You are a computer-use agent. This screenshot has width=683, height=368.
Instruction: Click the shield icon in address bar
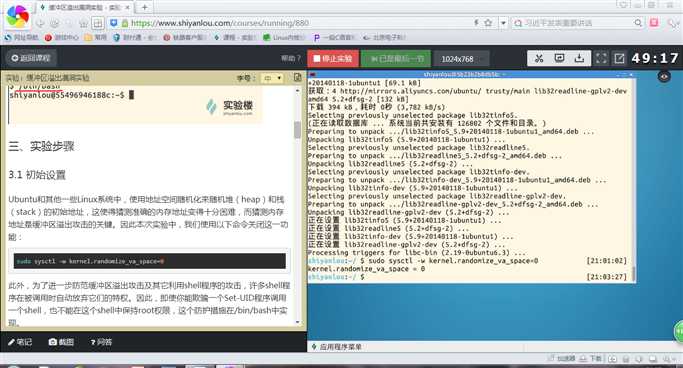[114, 23]
